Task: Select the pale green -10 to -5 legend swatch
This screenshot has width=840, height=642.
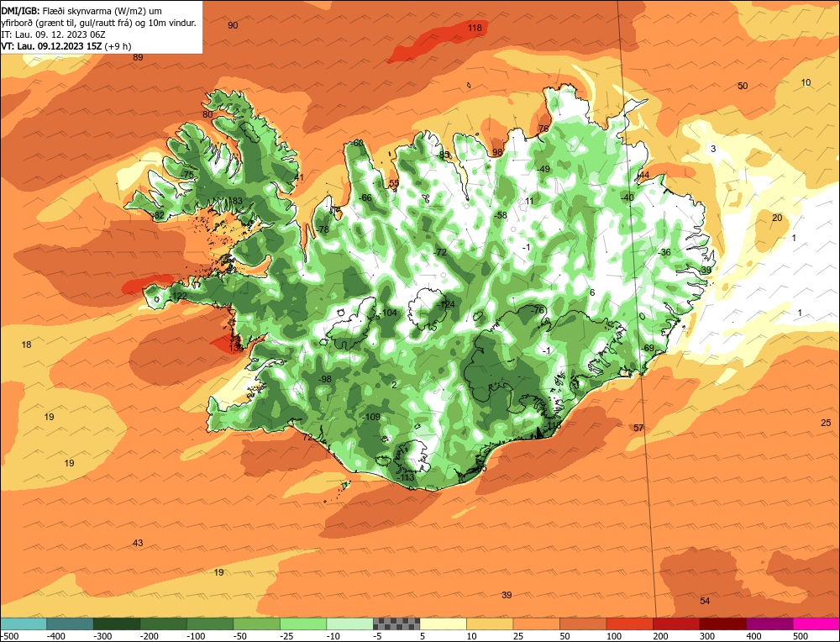Action: [x=349, y=624]
